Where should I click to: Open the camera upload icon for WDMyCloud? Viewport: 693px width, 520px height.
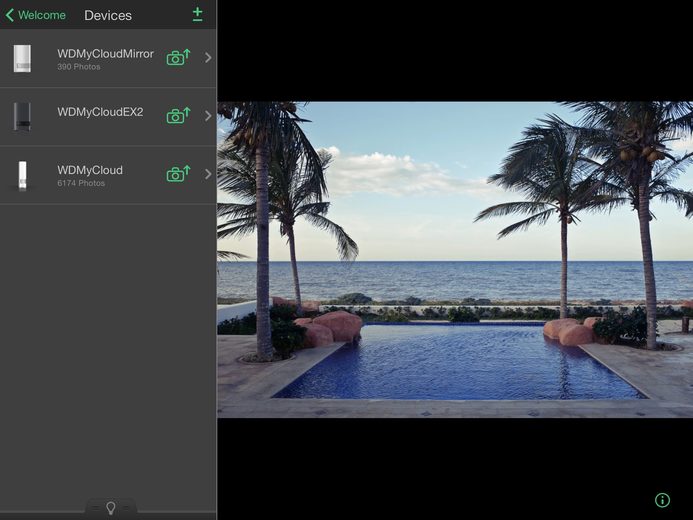[x=179, y=174]
